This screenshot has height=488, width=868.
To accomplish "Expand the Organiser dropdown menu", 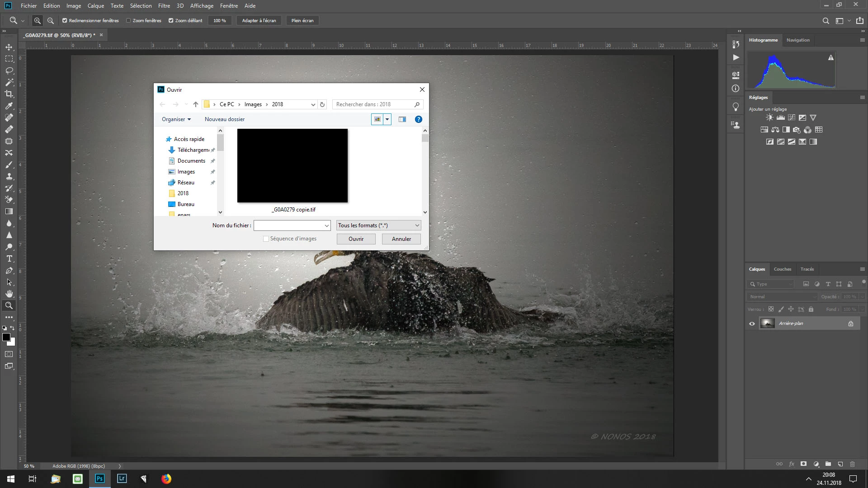I will point(176,119).
